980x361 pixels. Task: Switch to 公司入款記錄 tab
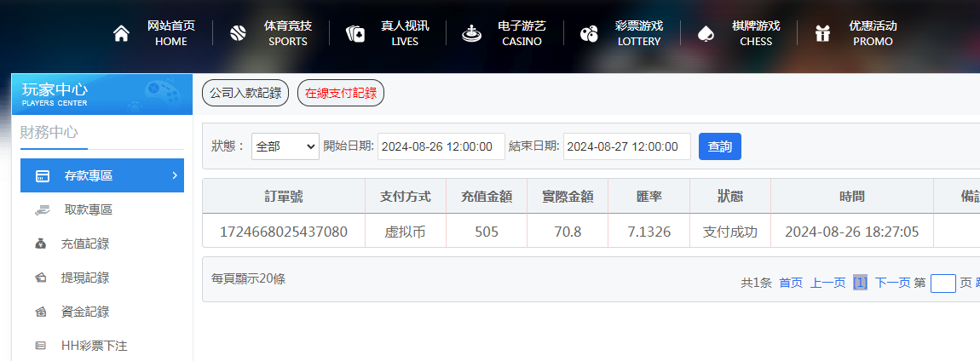pos(245,94)
